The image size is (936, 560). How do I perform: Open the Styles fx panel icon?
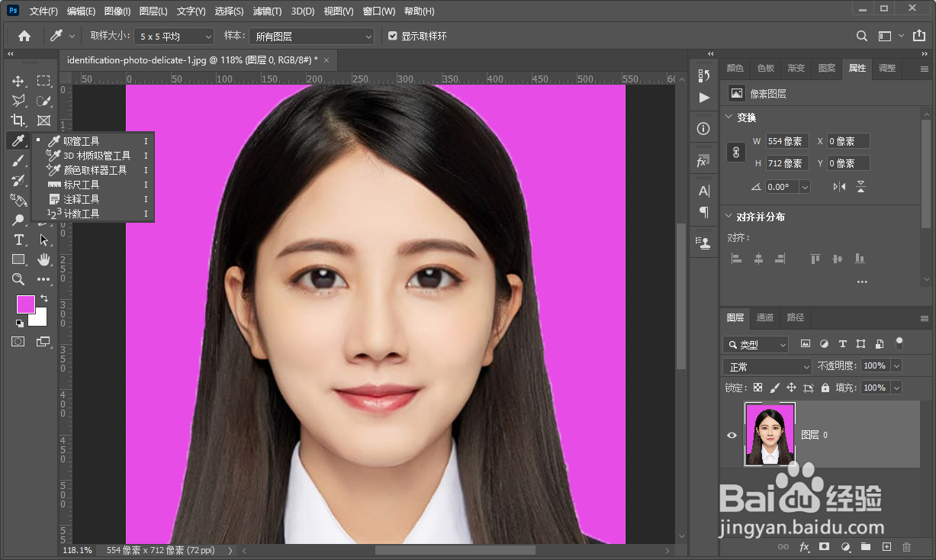703,162
